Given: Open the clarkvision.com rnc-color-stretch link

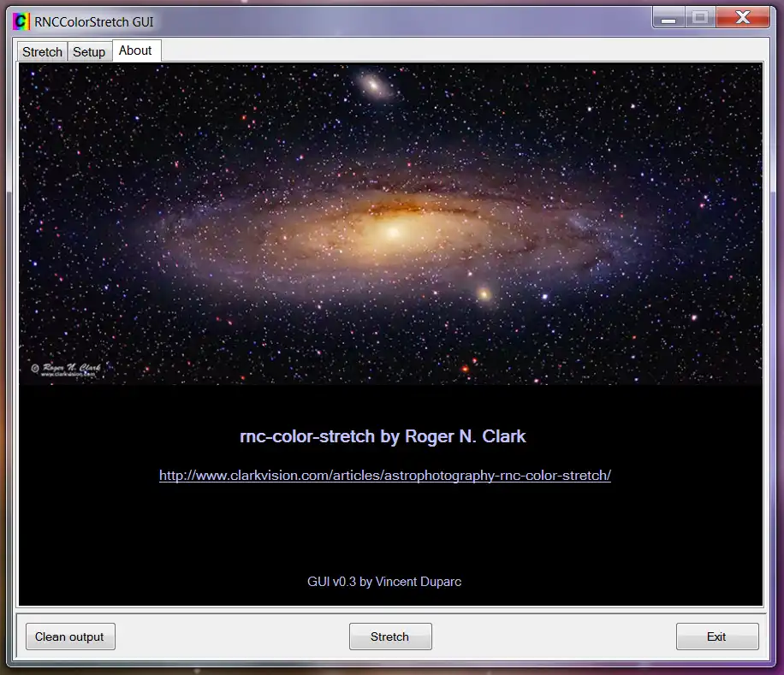Looking at the screenshot, I should [385, 475].
